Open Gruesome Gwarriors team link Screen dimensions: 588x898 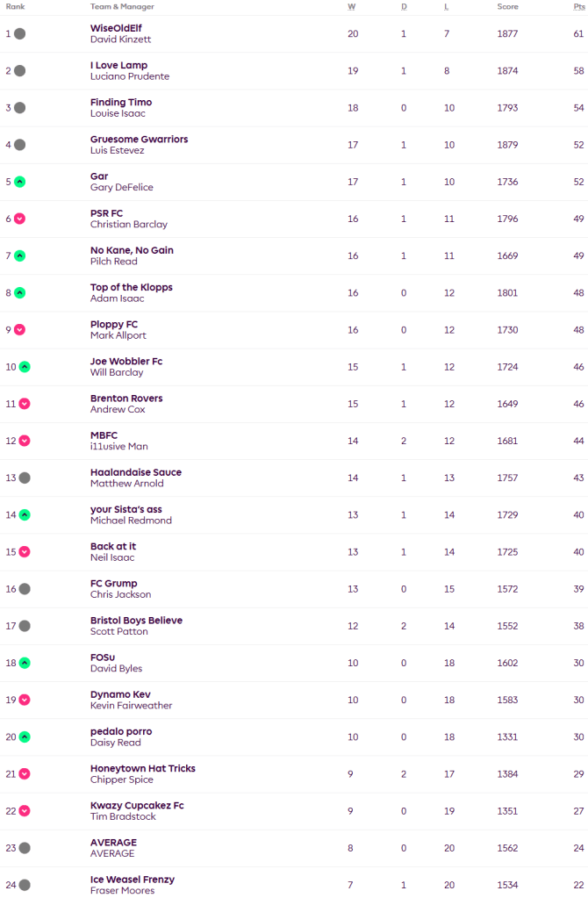point(139,139)
